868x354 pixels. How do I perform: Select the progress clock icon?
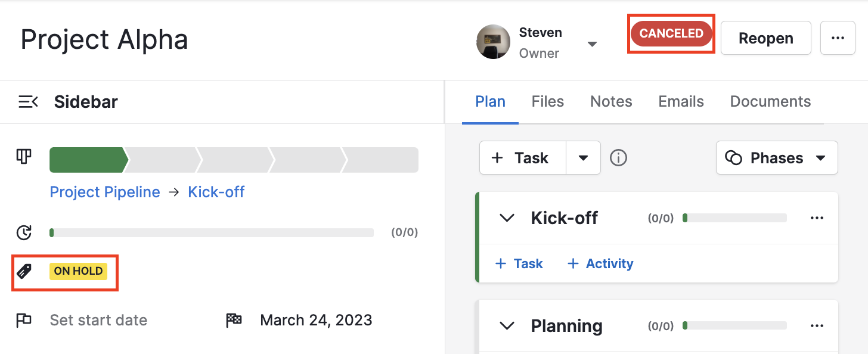(24, 232)
